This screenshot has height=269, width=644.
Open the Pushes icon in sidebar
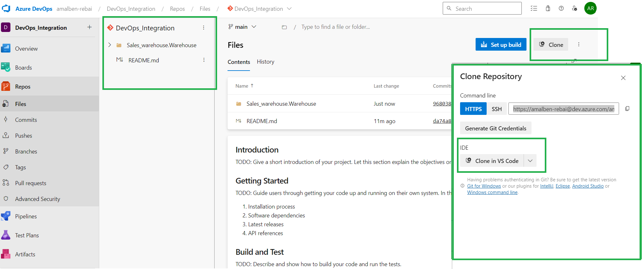click(x=6, y=135)
